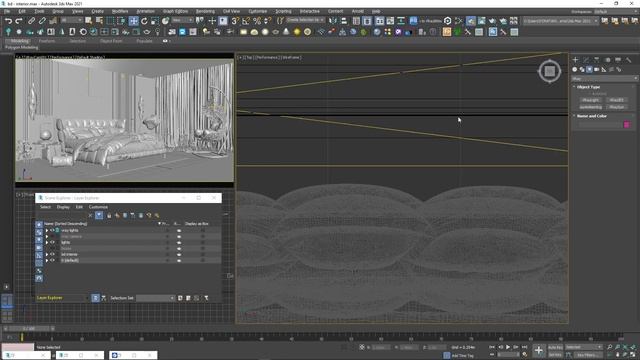Expand the bd interior layer
Image resolution: width=640 pixels, height=360 pixels.
tap(47, 254)
